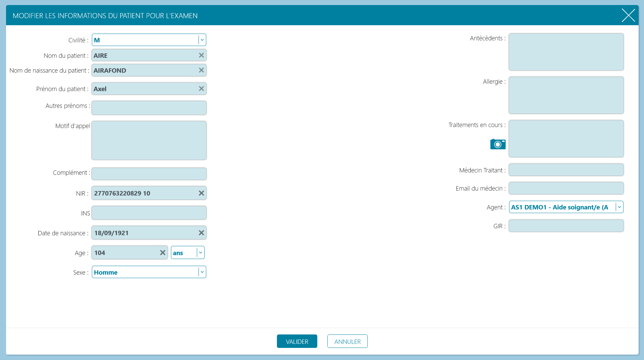Open the Civilité dropdown

click(x=149, y=40)
